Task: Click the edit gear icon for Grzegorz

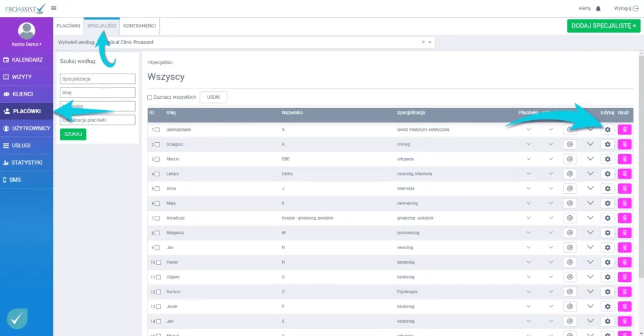Action: click(x=608, y=144)
